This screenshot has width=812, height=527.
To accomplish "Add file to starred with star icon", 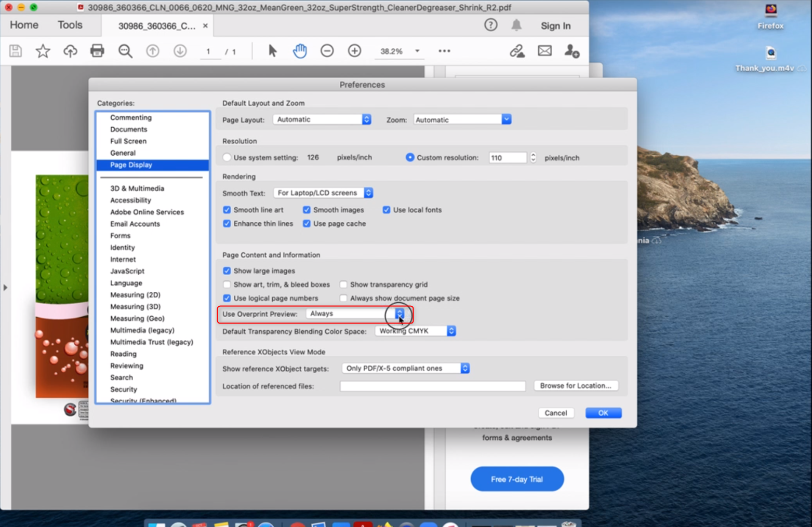I will coord(43,51).
